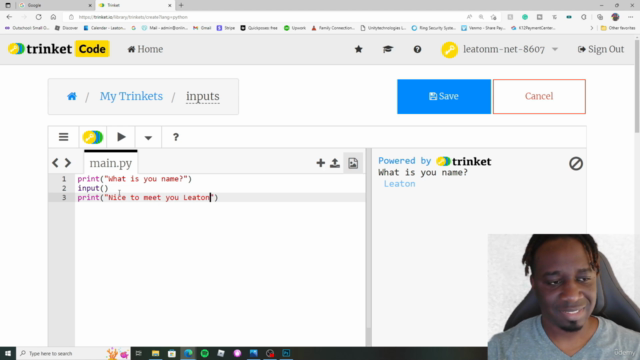This screenshot has height=360, width=640.
Task: Run the code with the play button
Action: pos(121,137)
